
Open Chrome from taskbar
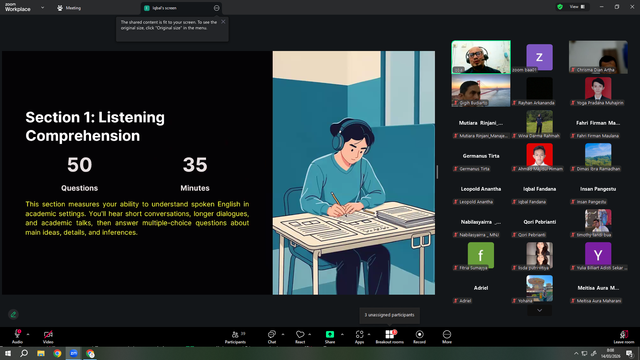coord(57,353)
